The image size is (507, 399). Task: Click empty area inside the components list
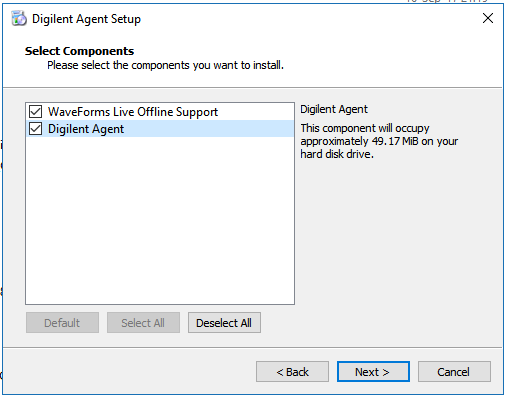point(160,220)
